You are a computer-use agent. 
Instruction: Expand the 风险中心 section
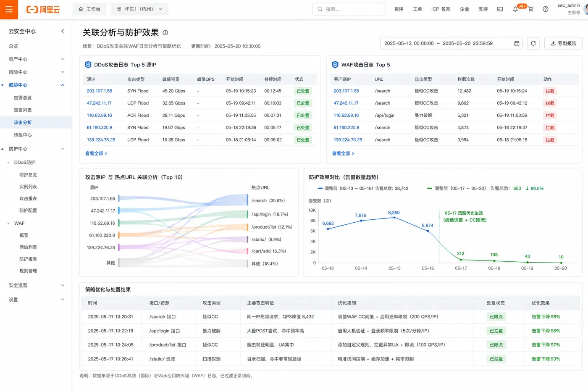(36, 72)
